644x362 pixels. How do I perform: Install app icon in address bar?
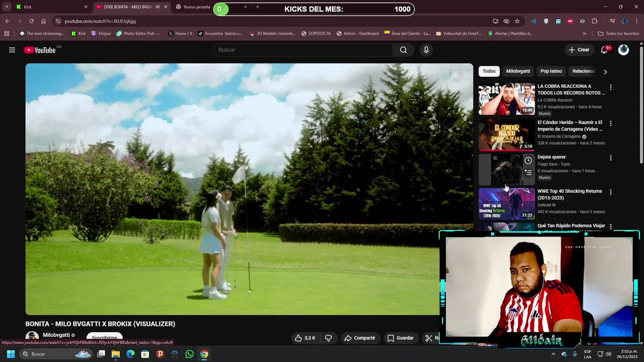tap(496, 21)
